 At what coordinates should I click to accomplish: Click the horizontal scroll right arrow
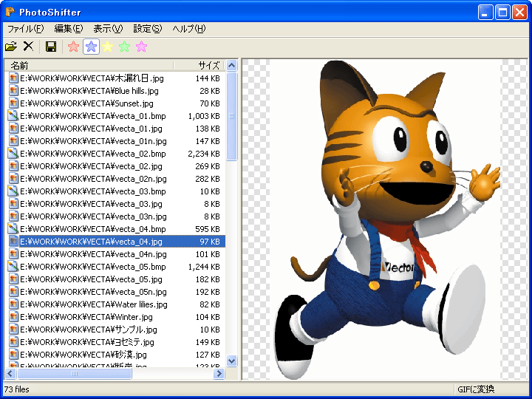point(219,374)
